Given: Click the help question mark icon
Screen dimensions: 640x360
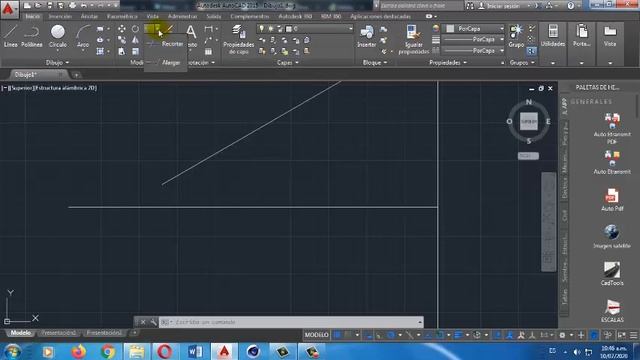Looking at the screenshot, I should point(571,5).
